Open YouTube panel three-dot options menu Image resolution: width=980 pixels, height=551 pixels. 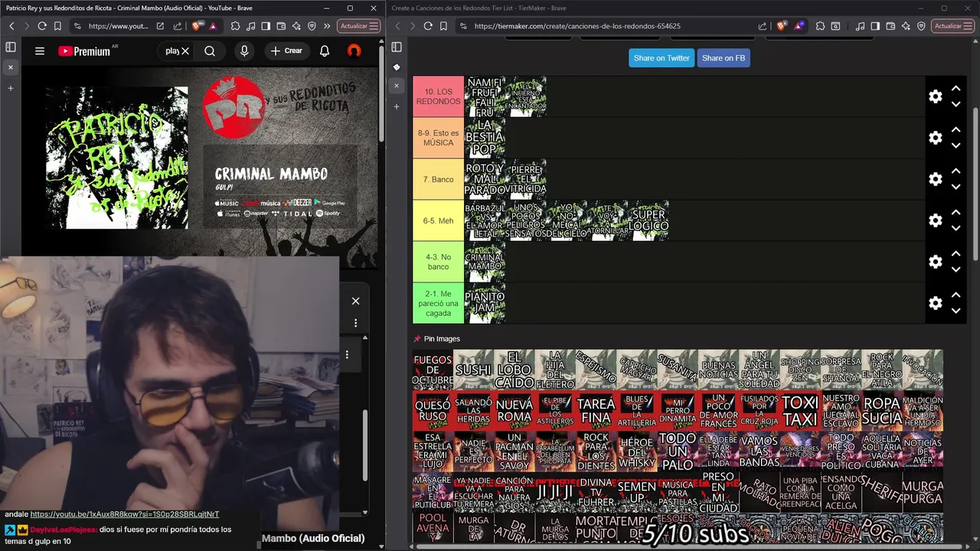click(355, 323)
